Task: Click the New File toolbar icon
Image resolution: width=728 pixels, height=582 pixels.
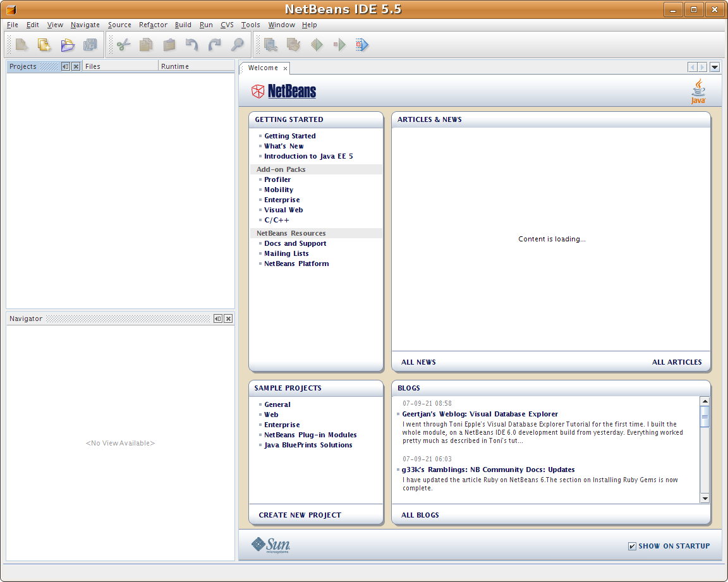Action: (x=21, y=45)
